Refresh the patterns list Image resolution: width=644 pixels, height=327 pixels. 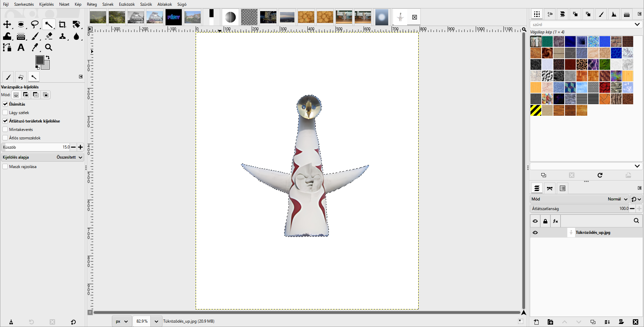pyautogui.click(x=600, y=175)
